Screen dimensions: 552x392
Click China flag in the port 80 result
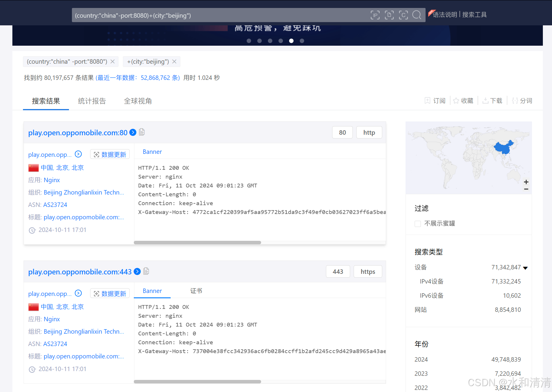(34, 168)
